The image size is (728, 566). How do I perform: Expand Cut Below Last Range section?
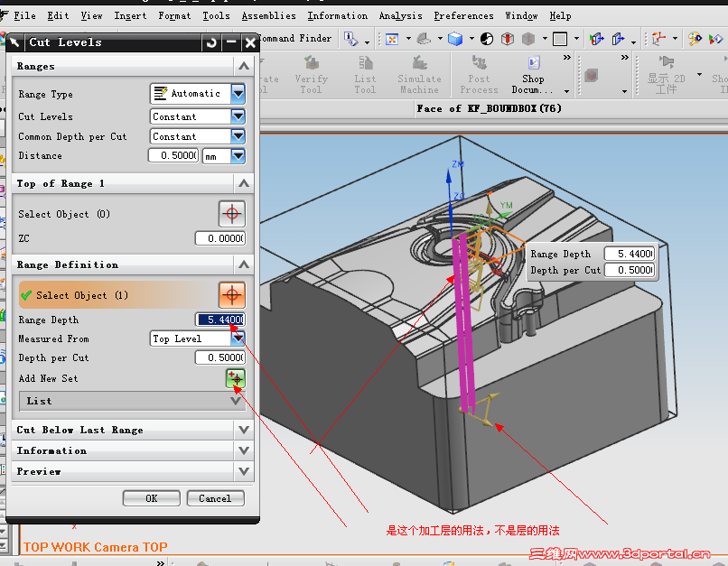(x=244, y=430)
